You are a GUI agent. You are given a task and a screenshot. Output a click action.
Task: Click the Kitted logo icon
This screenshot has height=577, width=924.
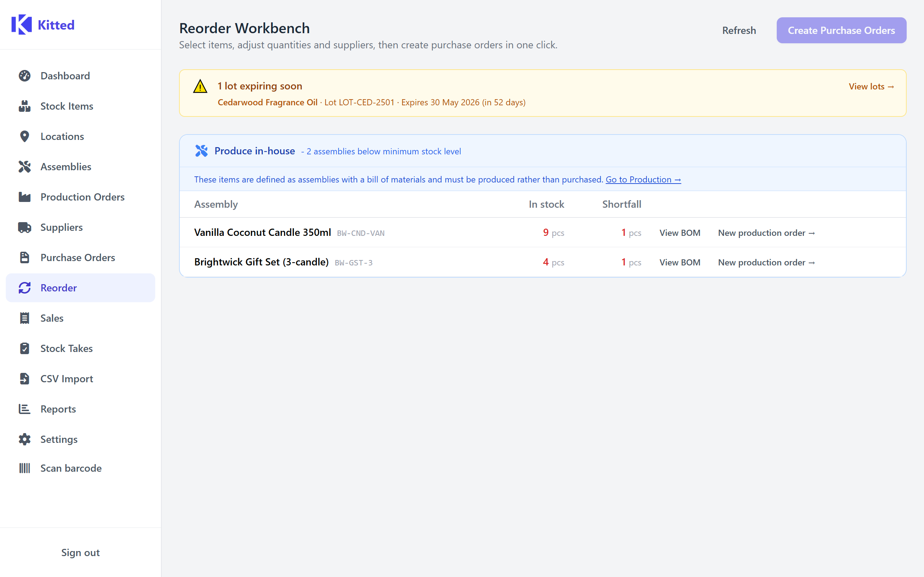21,25
